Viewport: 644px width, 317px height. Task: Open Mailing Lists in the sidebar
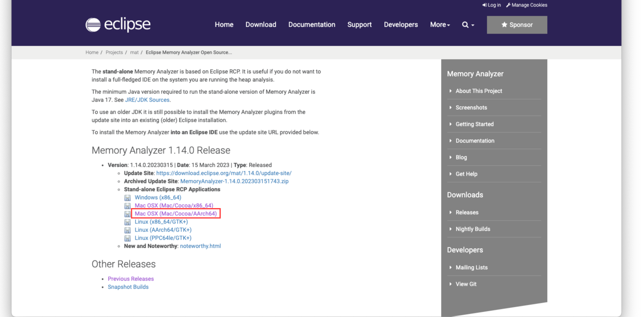click(x=472, y=267)
